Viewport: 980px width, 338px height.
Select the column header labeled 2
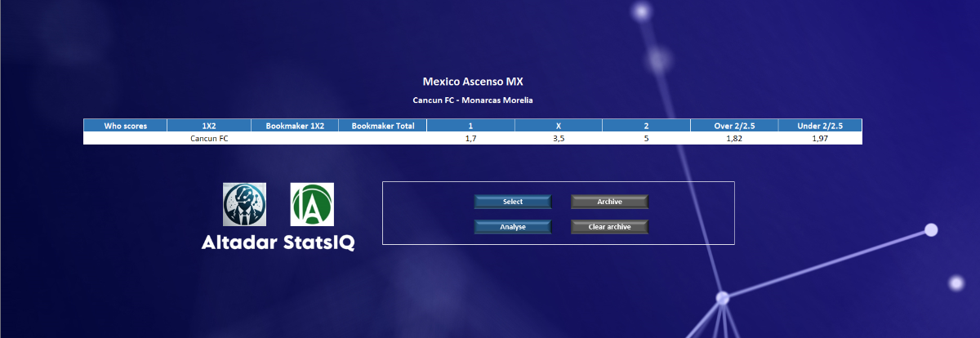tap(646, 126)
